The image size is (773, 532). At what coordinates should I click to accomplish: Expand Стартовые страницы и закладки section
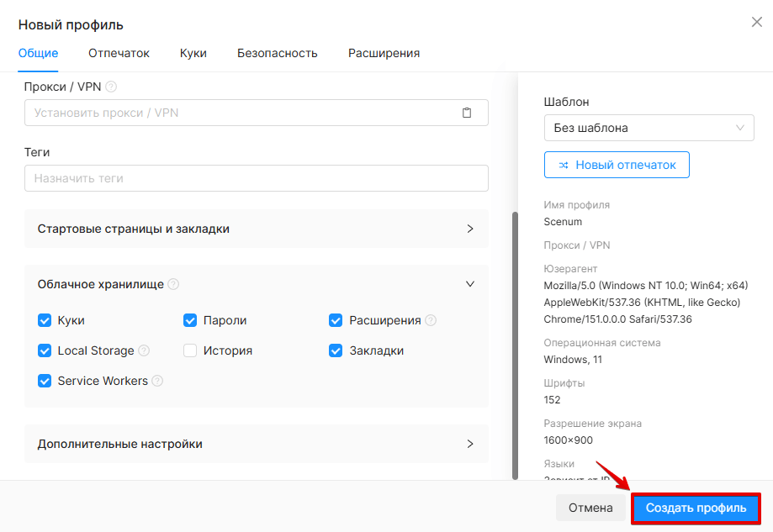257,229
